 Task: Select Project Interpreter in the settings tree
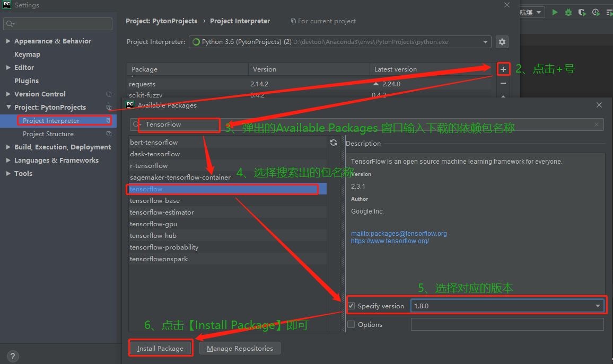(x=51, y=121)
